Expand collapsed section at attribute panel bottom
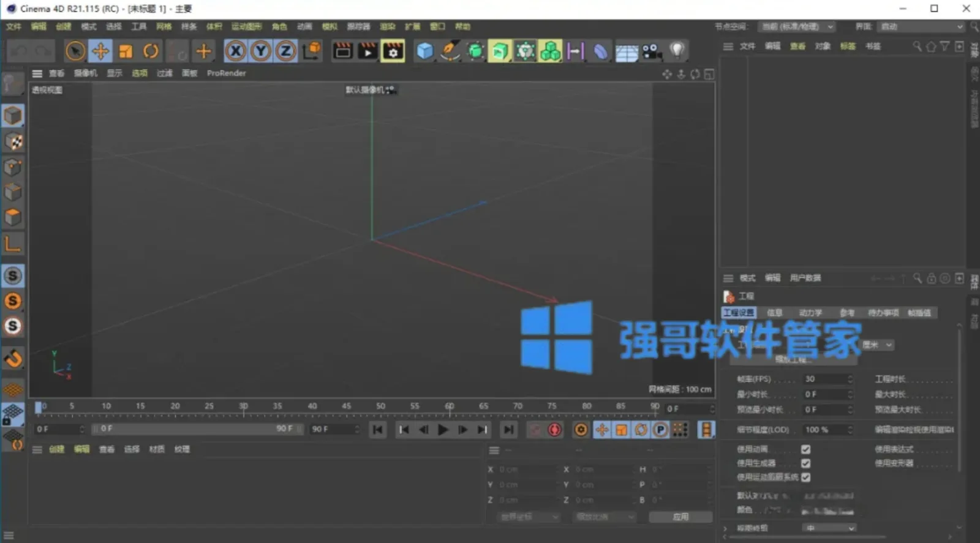 (x=725, y=528)
